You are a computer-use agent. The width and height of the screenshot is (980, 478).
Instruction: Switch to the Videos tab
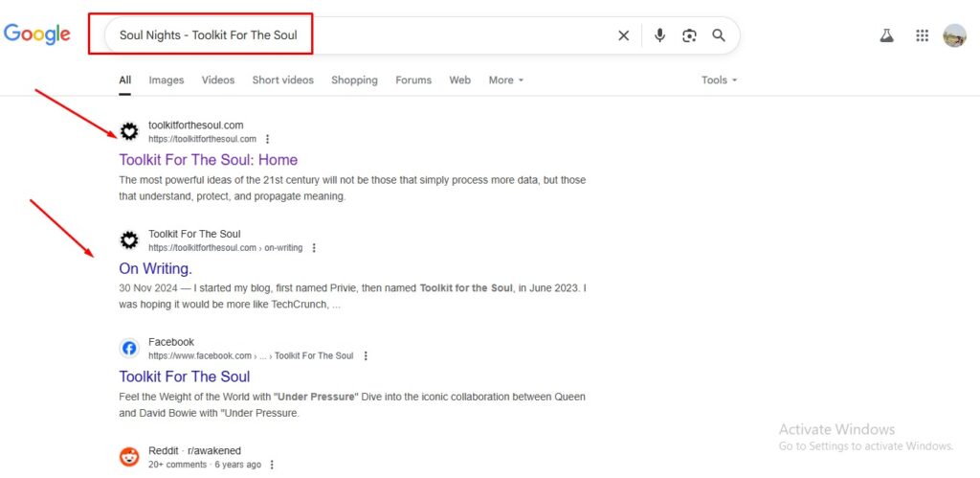(x=218, y=80)
